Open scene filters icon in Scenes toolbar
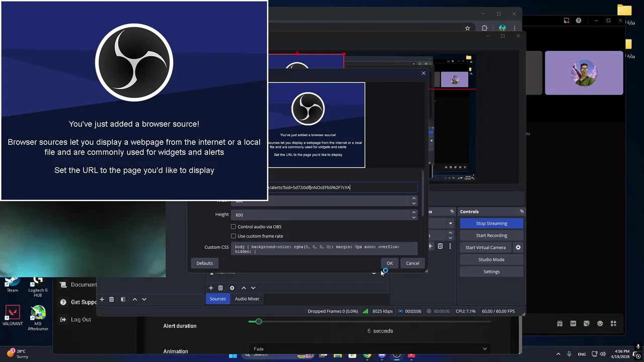Image resolution: width=644 pixels, height=362 pixels. (123, 299)
